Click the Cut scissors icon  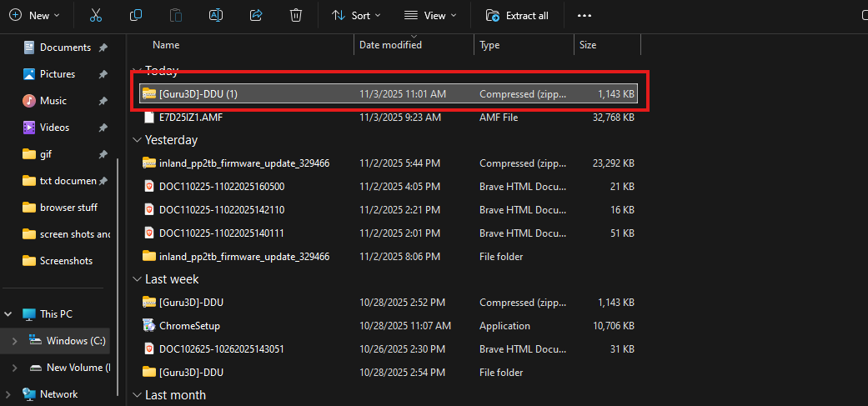pyautogui.click(x=96, y=16)
